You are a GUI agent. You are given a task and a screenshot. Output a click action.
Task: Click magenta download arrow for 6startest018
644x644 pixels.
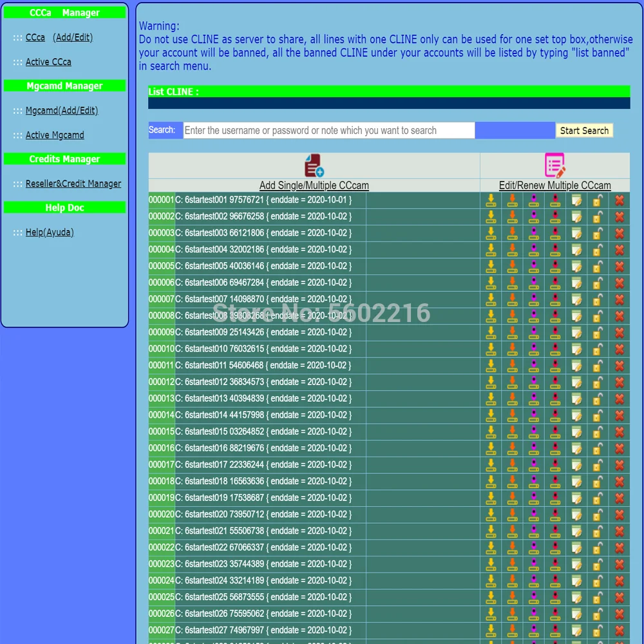click(x=533, y=481)
